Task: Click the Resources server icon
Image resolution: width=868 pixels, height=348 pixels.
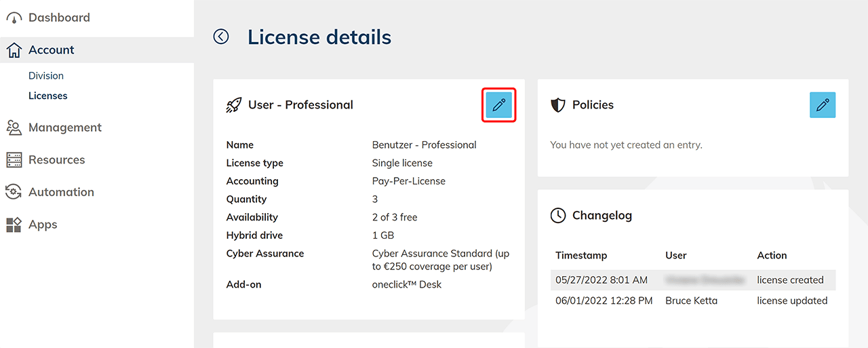Action: pos(14,160)
